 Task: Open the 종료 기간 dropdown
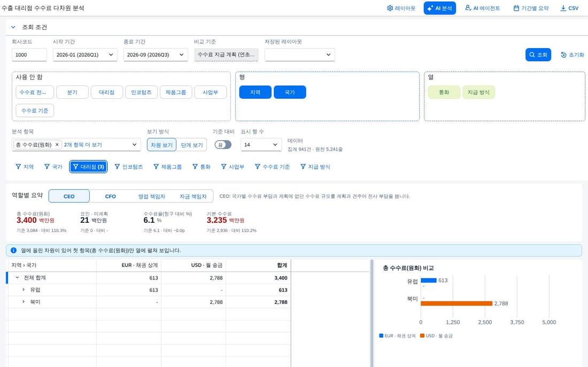click(156, 54)
